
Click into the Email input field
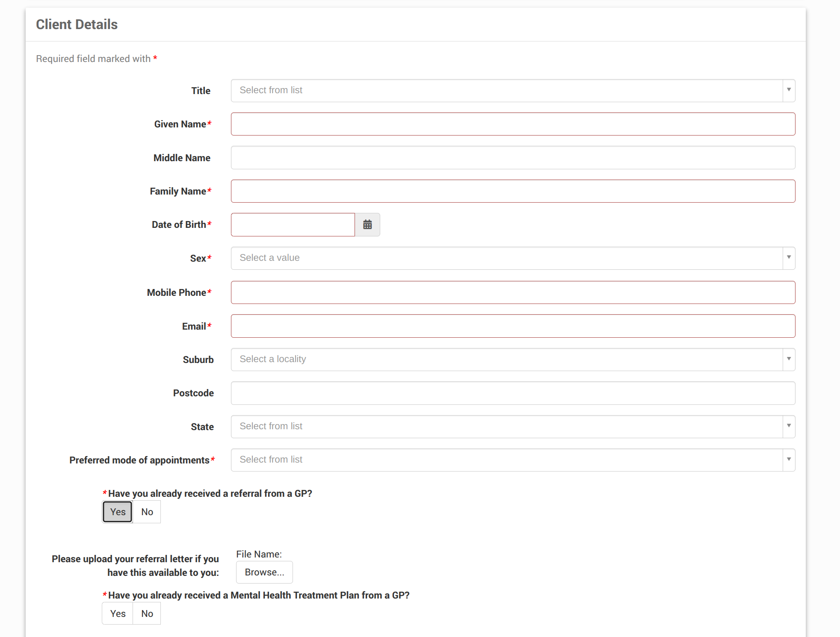pyautogui.click(x=513, y=326)
